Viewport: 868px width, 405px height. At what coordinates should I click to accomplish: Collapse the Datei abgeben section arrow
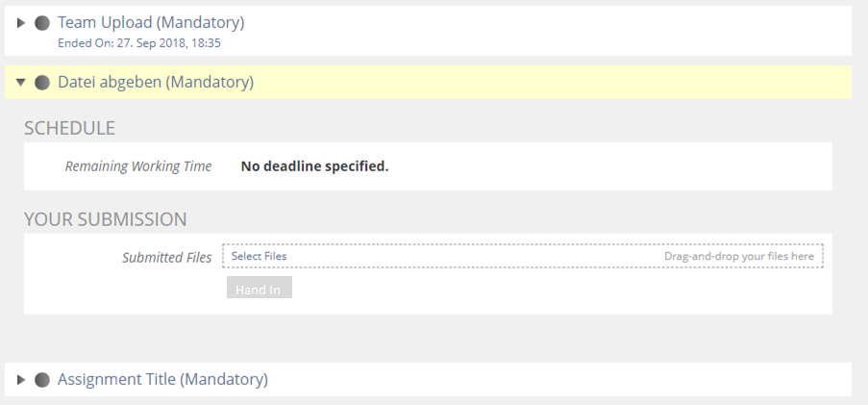pos(21,83)
